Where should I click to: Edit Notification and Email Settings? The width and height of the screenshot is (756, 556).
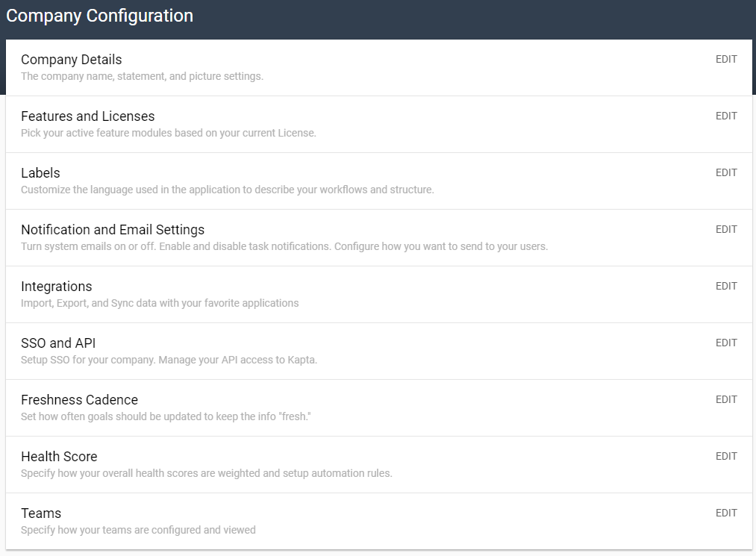[725, 230]
